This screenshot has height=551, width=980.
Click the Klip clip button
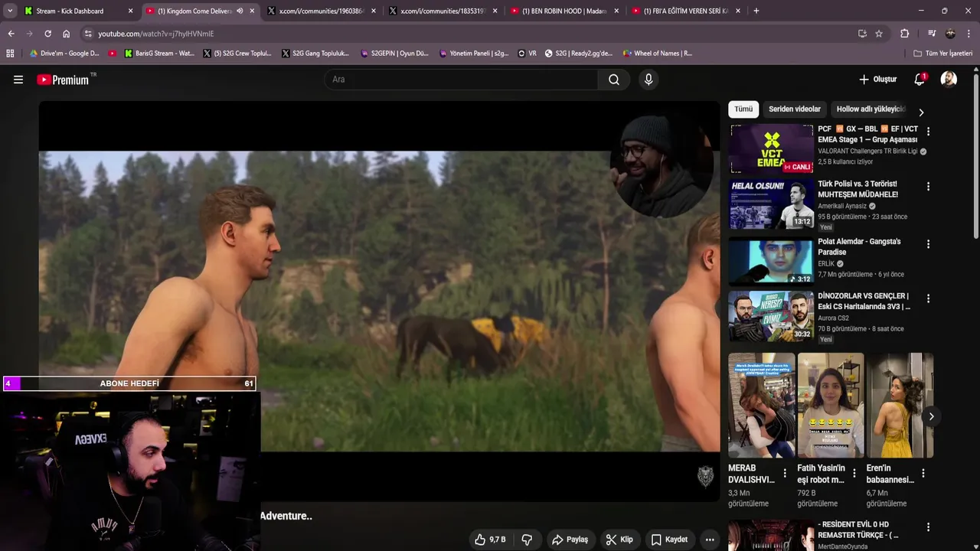619,540
